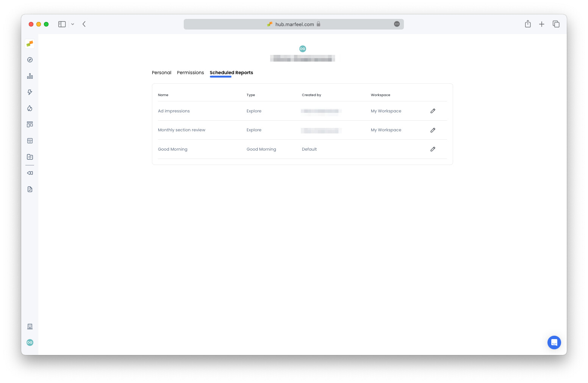This screenshot has height=383, width=588.
Task: Open the OG user avatar at sidebar bottom
Action: pyautogui.click(x=30, y=343)
